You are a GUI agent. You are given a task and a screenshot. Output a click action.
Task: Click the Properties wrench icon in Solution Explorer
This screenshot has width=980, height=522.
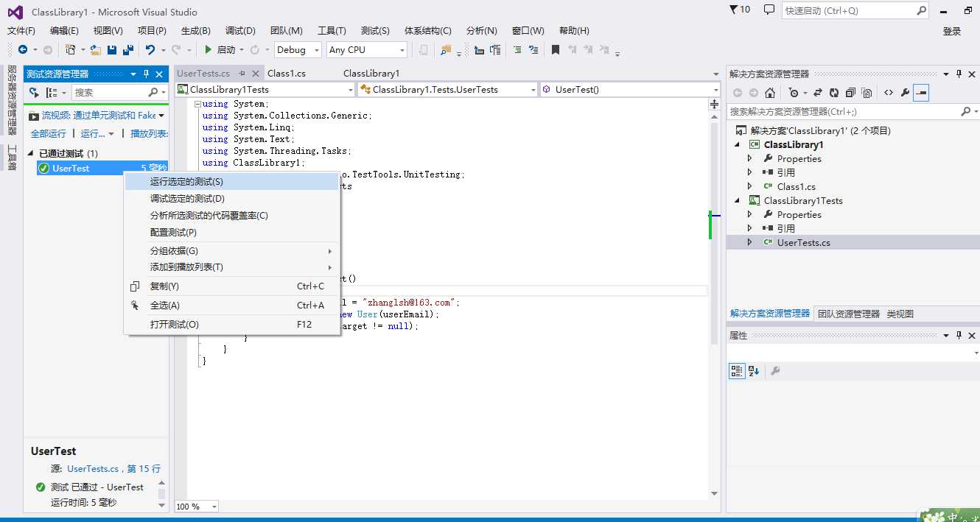pyautogui.click(x=905, y=93)
